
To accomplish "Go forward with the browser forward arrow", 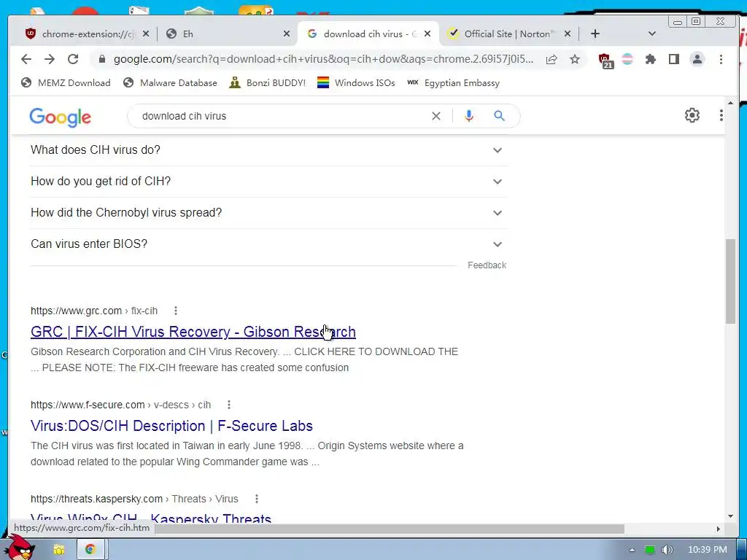I will [50, 59].
